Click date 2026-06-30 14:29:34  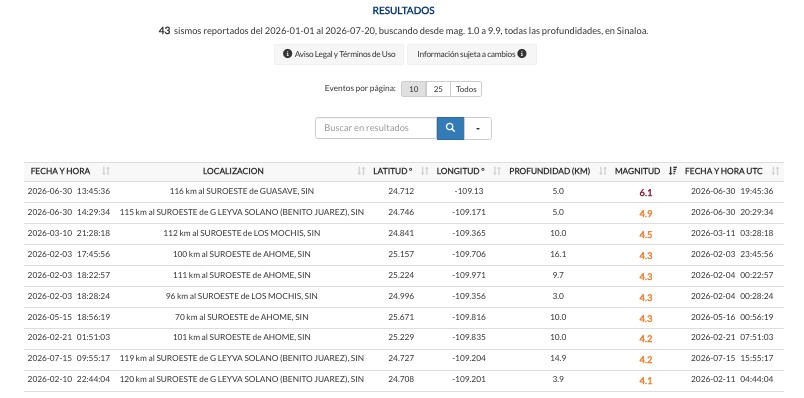click(x=69, y=212)
